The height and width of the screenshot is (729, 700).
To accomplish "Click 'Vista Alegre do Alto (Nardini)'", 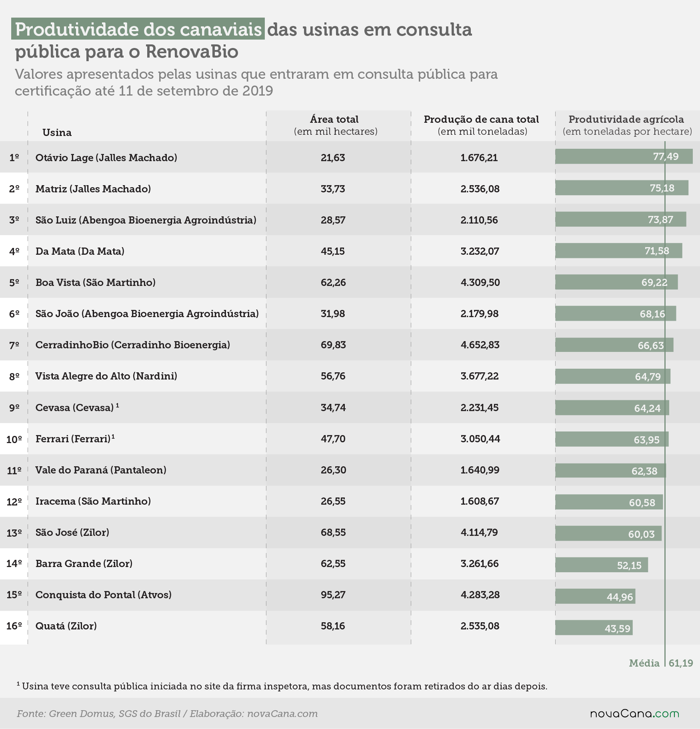I will pyautogui.click(x=106, y=376).
